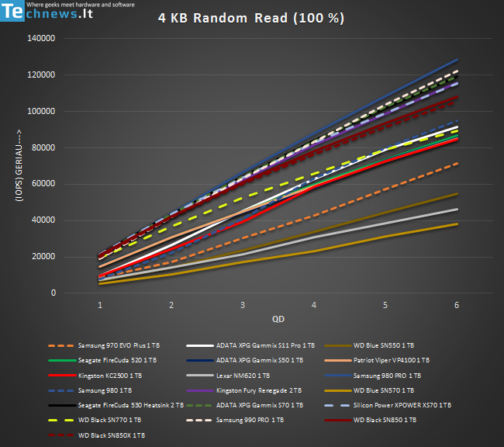
Task: Click the peach Patriot Viper VP4100 legend swatch
Action: 338,360
